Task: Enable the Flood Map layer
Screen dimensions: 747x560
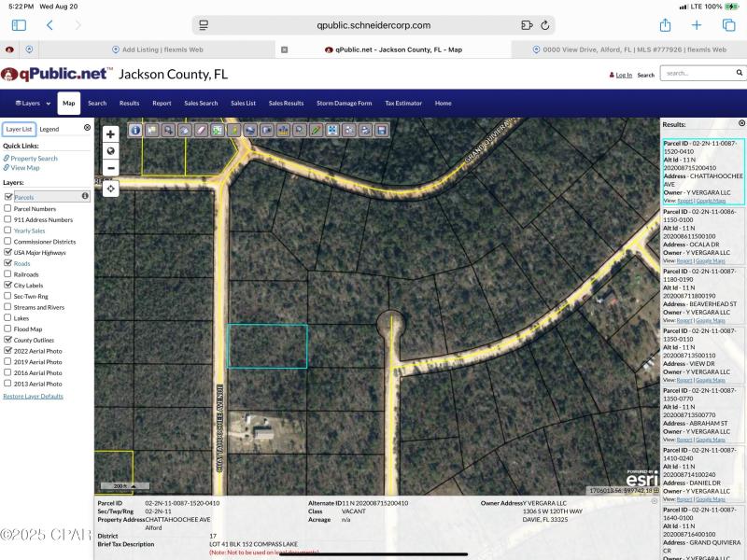Action: [7, 329]
